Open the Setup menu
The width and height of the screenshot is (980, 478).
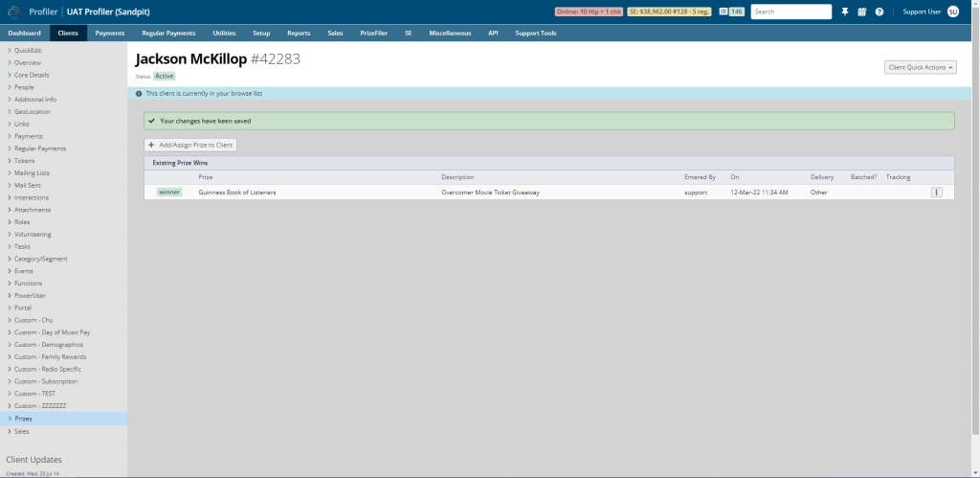tap(261, 34)
